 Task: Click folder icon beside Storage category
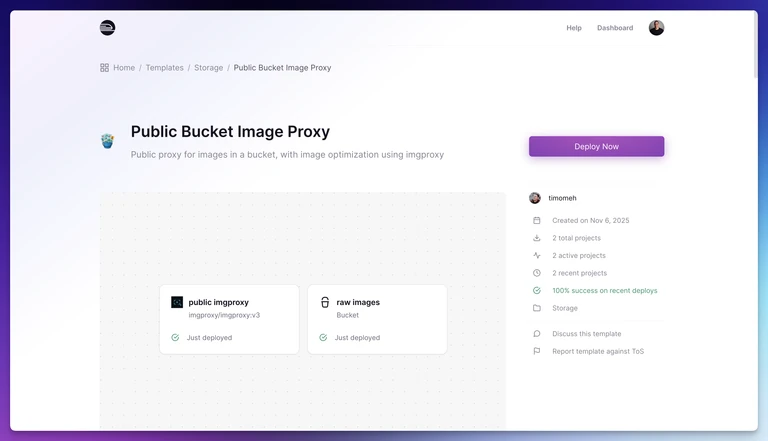[537, 308]
